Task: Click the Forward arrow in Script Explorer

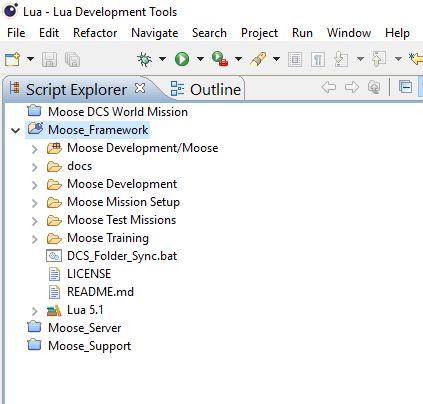Action: click(352, 88)
